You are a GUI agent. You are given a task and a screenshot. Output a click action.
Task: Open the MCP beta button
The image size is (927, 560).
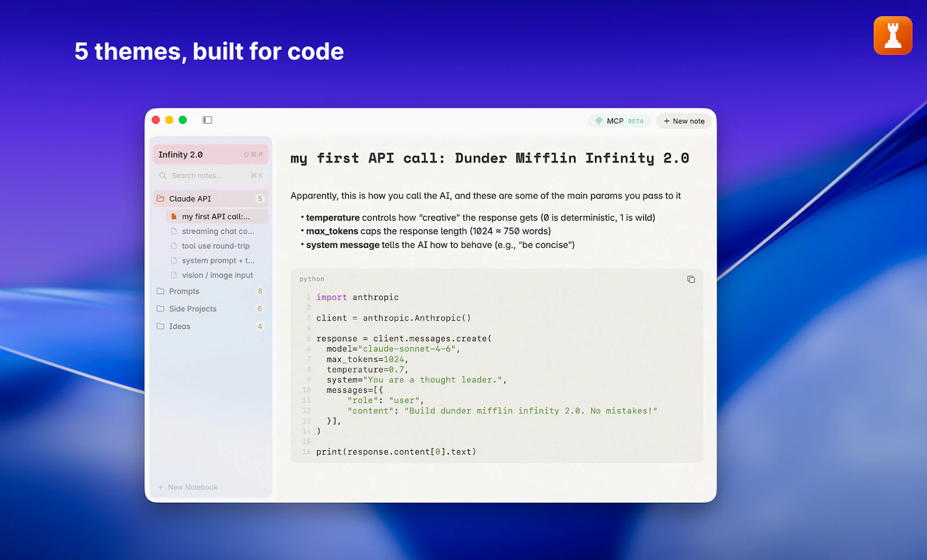619,121
